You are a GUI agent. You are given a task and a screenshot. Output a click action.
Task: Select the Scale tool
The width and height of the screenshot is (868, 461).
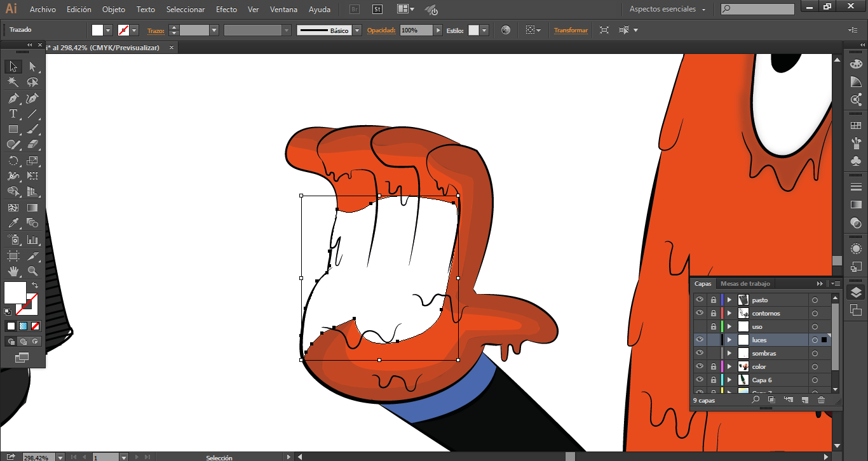32,161
